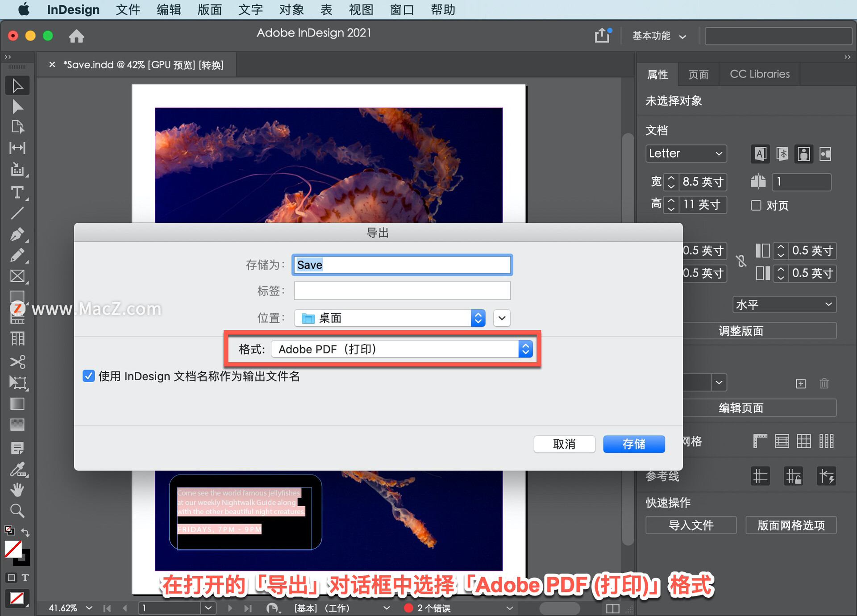Click the 标签 tags field
857x616 pixels.
click(402, 291)
